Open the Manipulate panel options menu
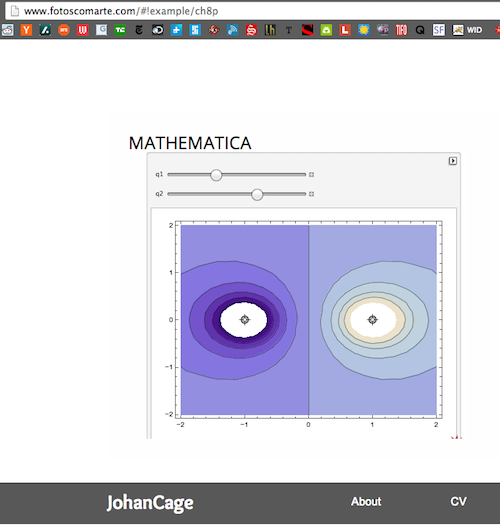The image size is (500, 529). pyautogui.click(x=453, y=161)
